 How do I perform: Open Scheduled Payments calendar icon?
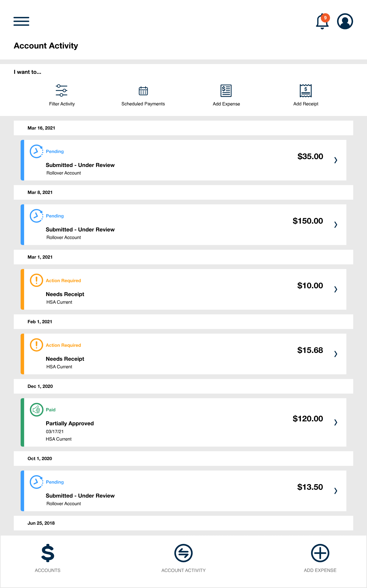point(143,91)
